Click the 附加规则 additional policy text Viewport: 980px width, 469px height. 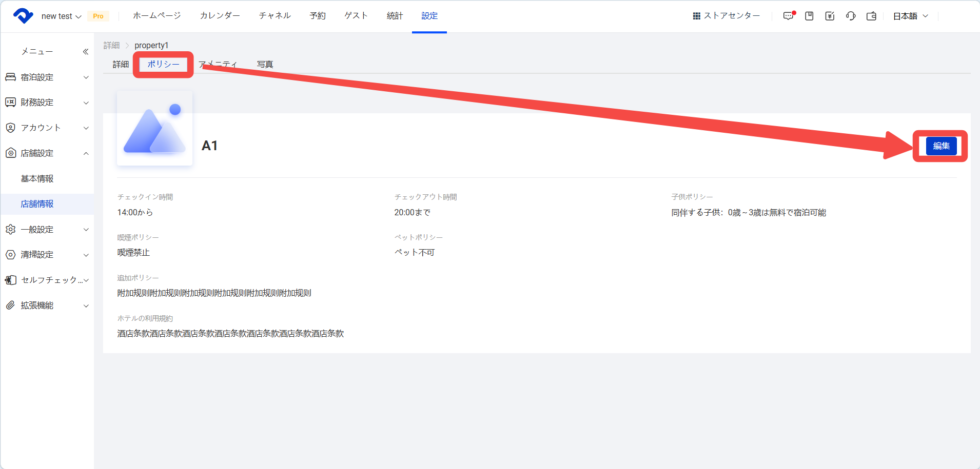(x=214, y=293)
